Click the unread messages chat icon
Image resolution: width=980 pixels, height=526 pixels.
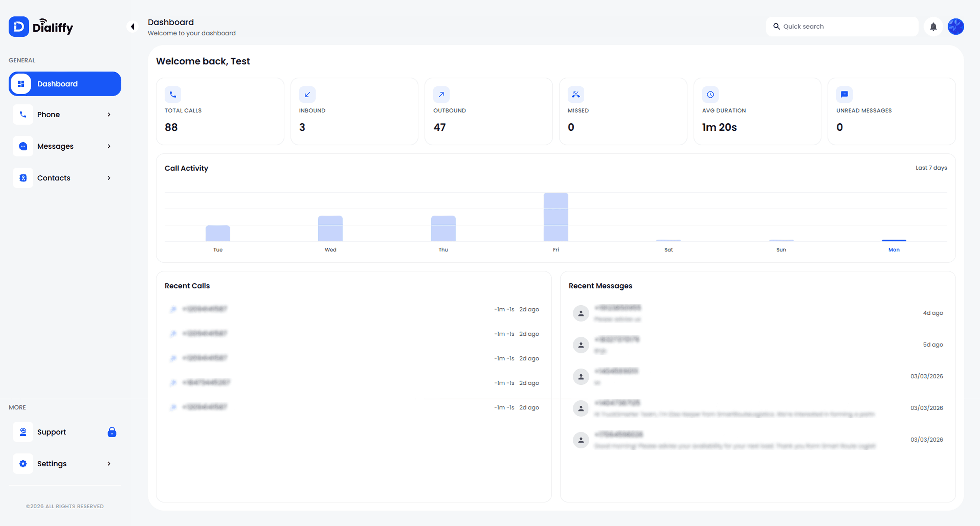pyautogui.click(x=844, y=94)
